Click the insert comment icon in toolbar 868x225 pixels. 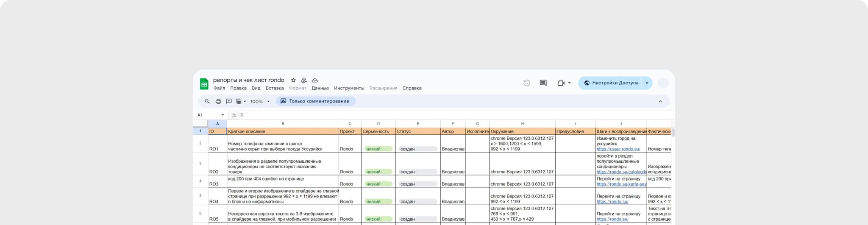(229, 101)
